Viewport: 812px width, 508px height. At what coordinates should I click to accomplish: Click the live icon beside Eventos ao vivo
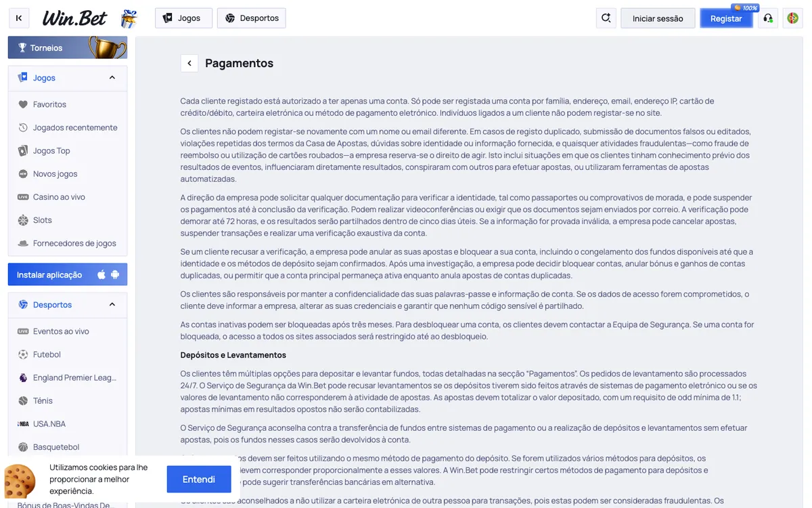pyautogui.click(x=23, y=331)
